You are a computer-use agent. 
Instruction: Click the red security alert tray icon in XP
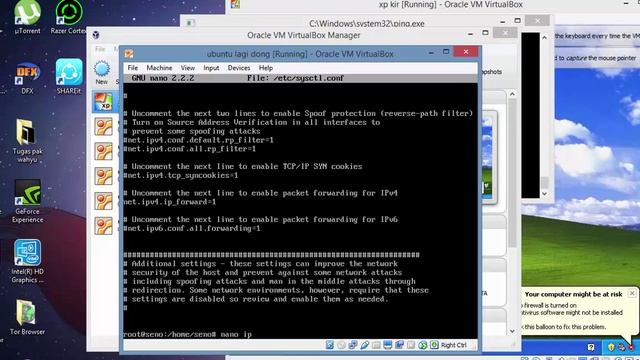click(631, 347)
